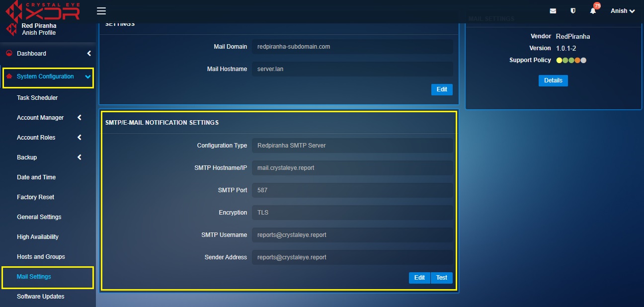Viewport: 644px width, 307px height.
Task: Click the Mail Domain field
Action: (352, 47)
